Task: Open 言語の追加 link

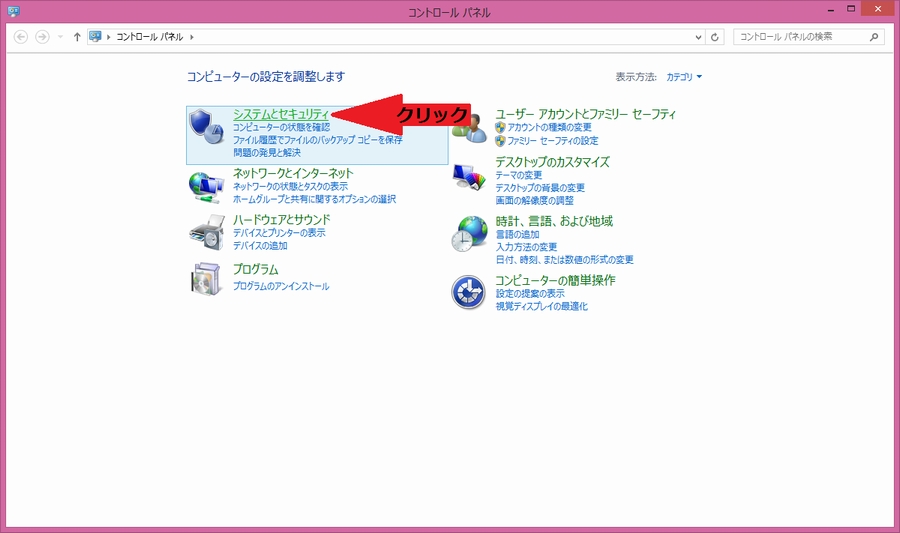Action: pyautogui.click(x=517, y=234)
